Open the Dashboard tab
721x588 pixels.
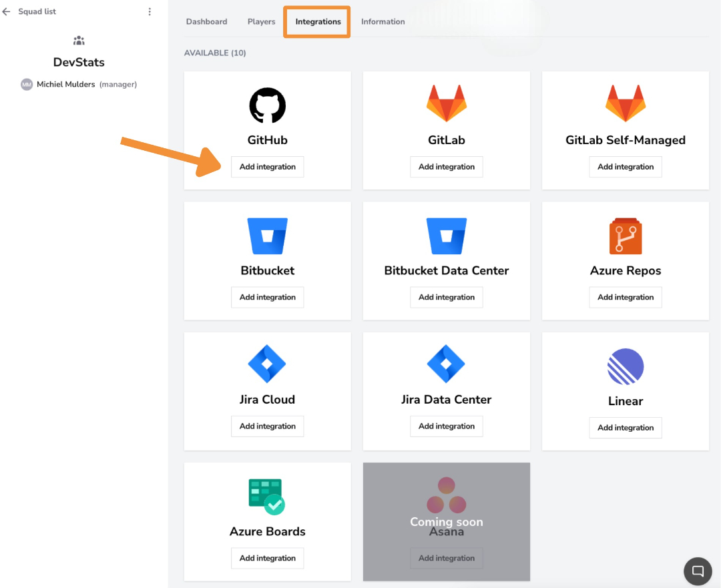point(206,21)
